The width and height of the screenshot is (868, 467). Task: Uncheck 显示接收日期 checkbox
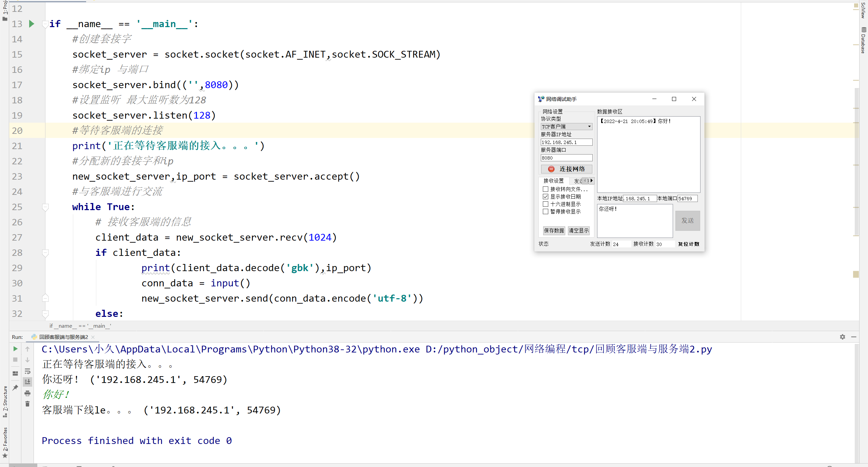(x=546, y=197)
